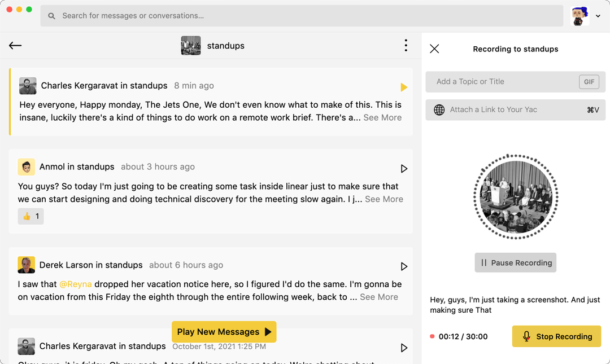This screenshot has height=364, width=610.
Task: Open the three-dot standups options menu
Action: click(406, 46)
